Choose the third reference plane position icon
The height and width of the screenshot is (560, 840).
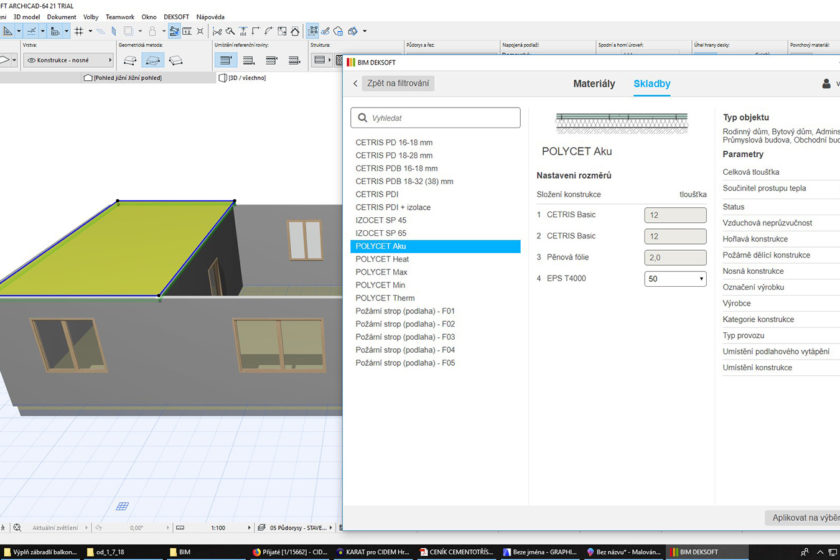272,60
